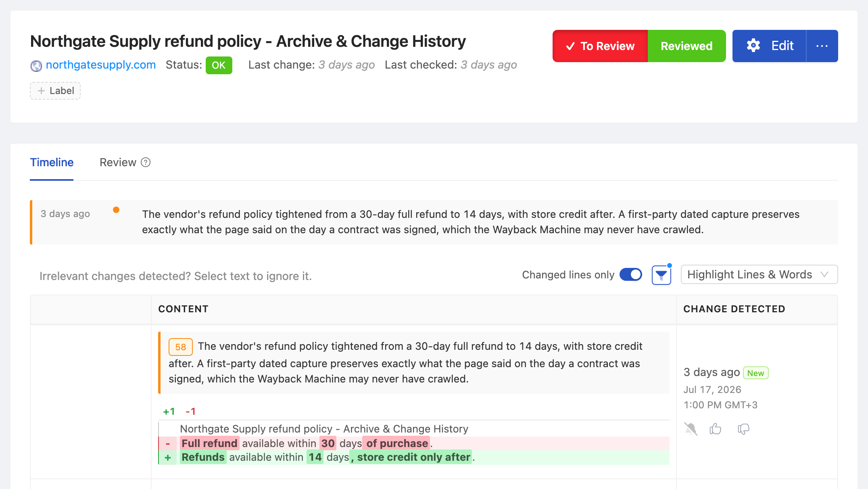868x489 pixels.
Task: Click the green OK status badge
Action: (219, 65)
